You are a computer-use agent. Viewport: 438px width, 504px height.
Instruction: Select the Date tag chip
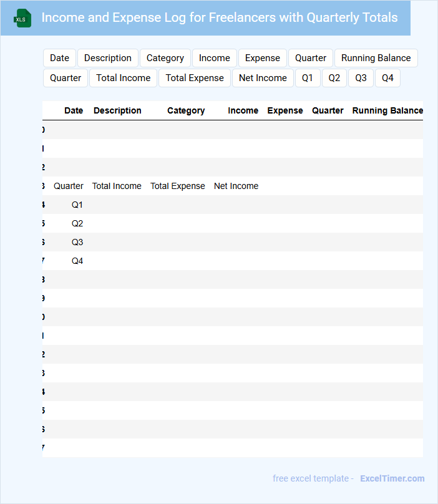pyautogui.click(x=59, y=58)
